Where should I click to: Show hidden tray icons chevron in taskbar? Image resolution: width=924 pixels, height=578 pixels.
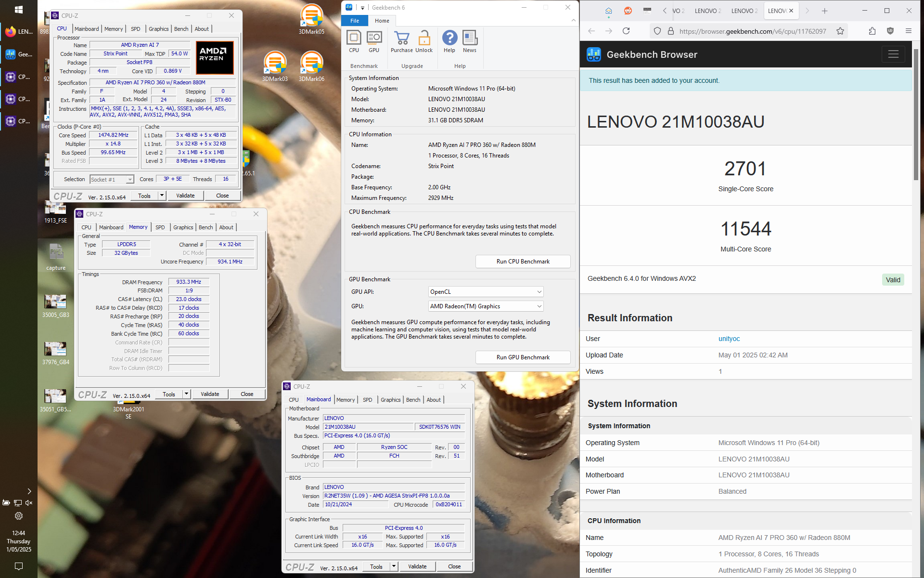29,491
